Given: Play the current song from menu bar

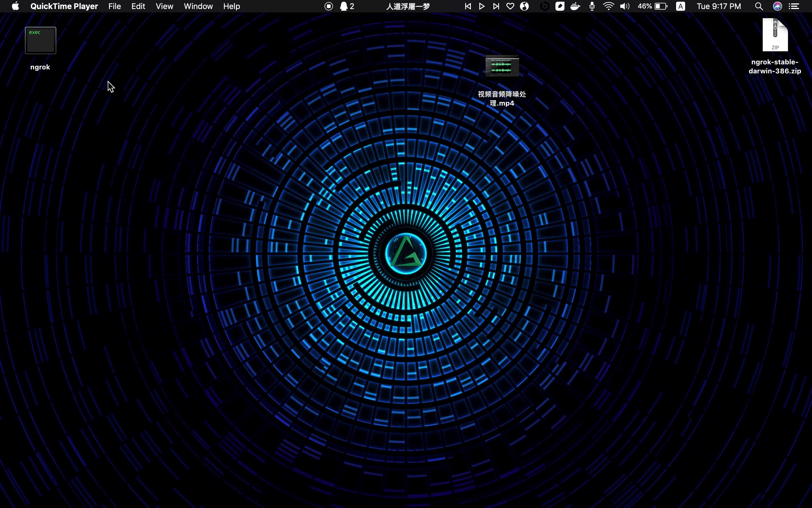Looking at the screenshot, I should click(482, 6).
